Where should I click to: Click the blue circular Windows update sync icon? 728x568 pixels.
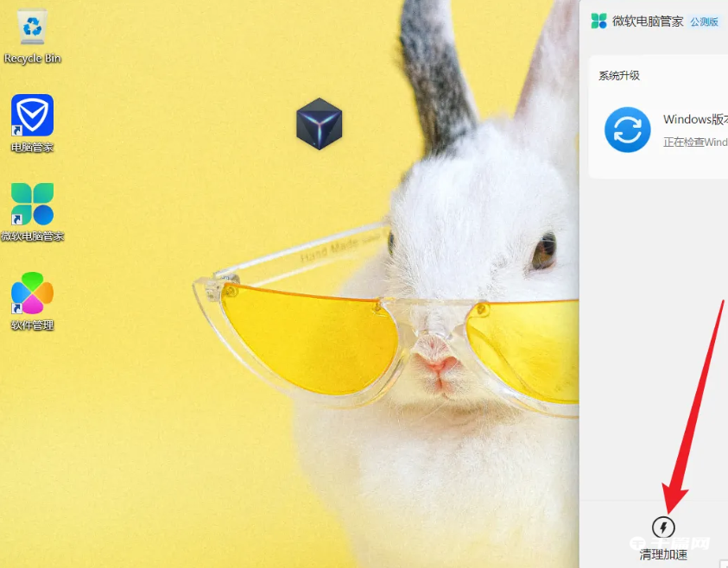point(628,129)
